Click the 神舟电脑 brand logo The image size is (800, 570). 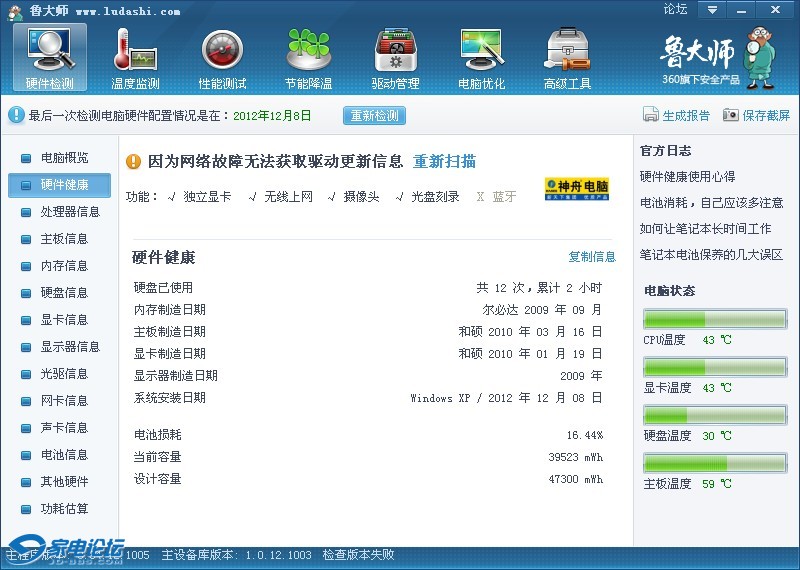click(x=576, y=189)
